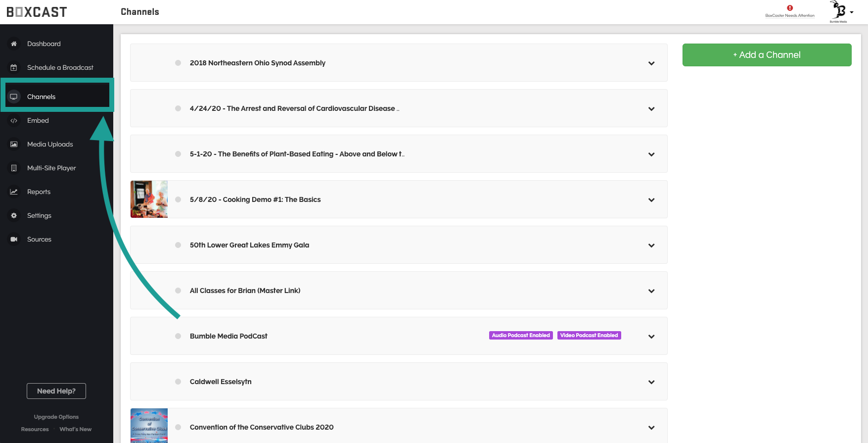This screenshot has width=868, height=443.
Task: Click the Reports chart icon
Action: coord(14,192)
